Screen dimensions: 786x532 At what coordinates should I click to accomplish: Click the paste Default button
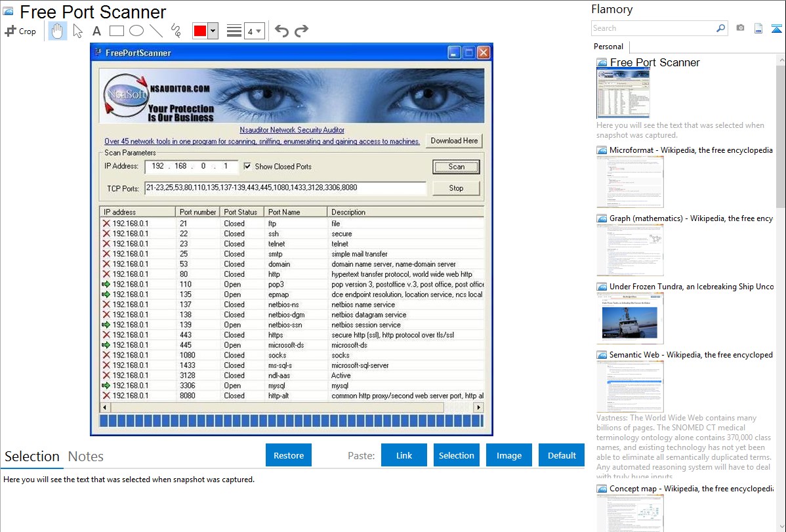(562, 455)
